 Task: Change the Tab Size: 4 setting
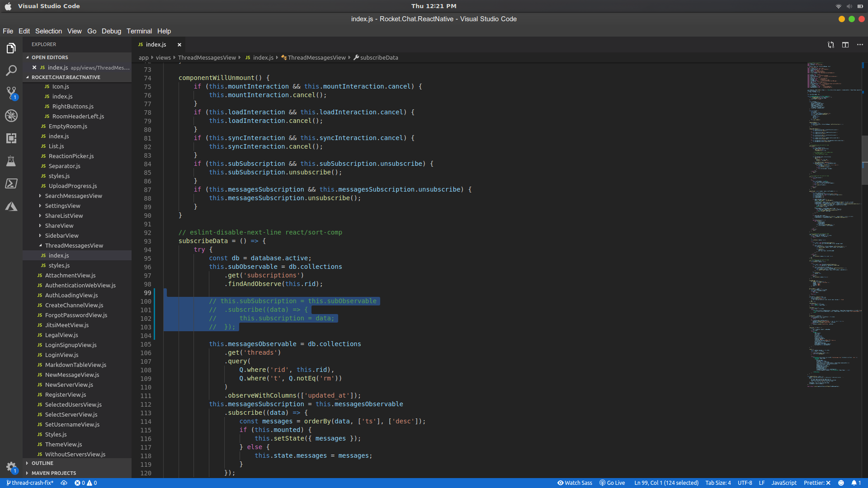point(718,483)
